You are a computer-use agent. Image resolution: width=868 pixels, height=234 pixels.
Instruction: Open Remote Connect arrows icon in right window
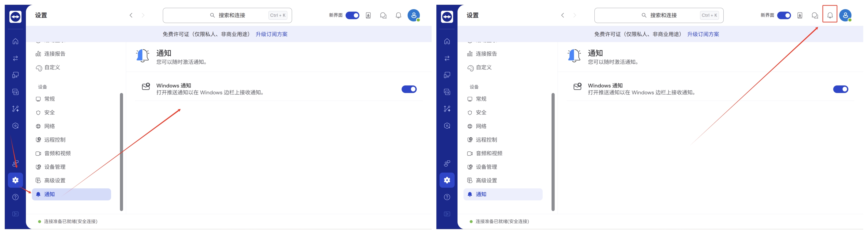447,58
